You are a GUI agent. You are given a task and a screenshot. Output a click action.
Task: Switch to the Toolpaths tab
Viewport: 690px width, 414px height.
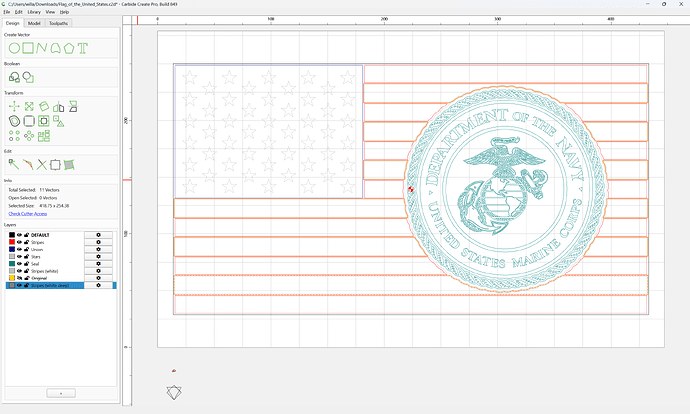click(58, 23)
